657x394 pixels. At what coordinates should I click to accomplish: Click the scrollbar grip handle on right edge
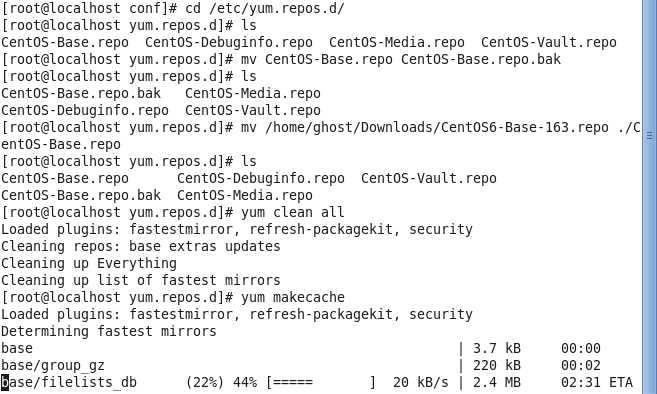click(650, 135)
